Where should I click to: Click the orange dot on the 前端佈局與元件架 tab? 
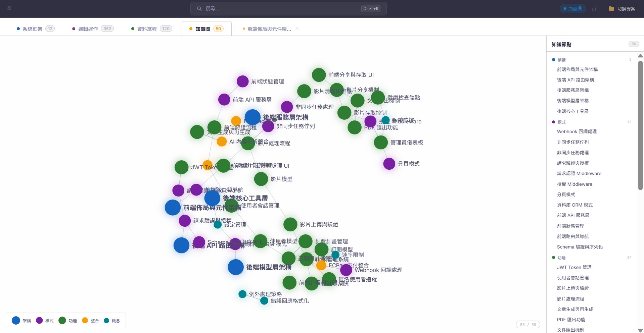[243, 29]
